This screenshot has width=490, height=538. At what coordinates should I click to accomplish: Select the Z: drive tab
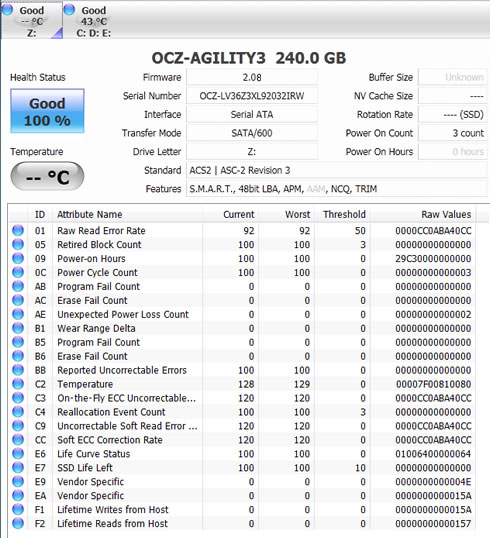32,21
